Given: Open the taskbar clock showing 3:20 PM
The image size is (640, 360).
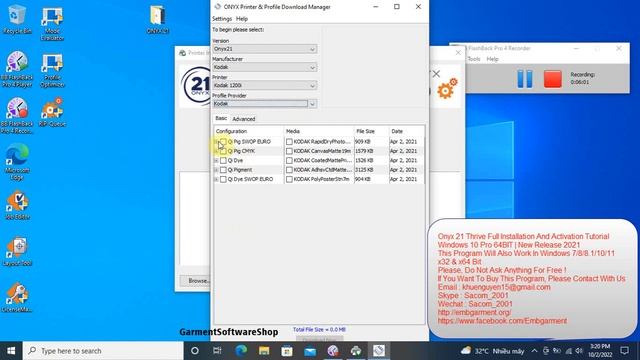Looking at the screenshot, I should click(600, 351).
